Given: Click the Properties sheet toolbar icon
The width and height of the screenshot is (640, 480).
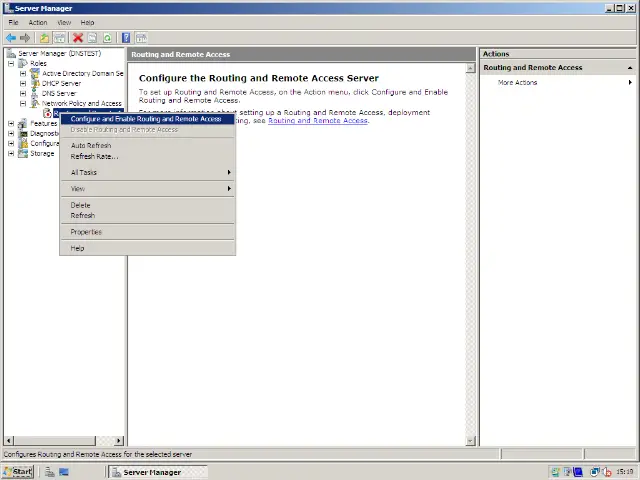Looking at the screenshot, I should click(x=93, y=38).
